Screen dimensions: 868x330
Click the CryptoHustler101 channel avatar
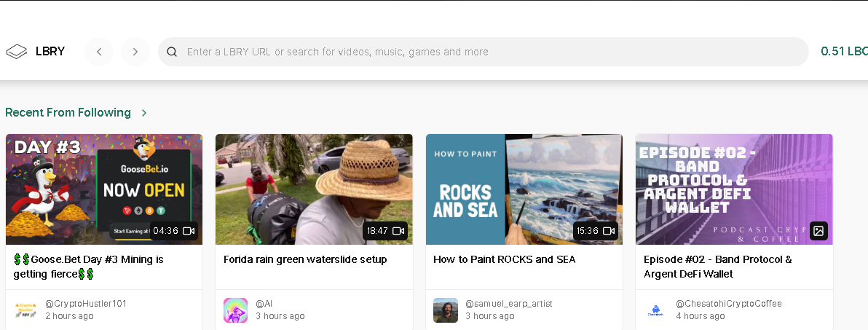point(25,310)
